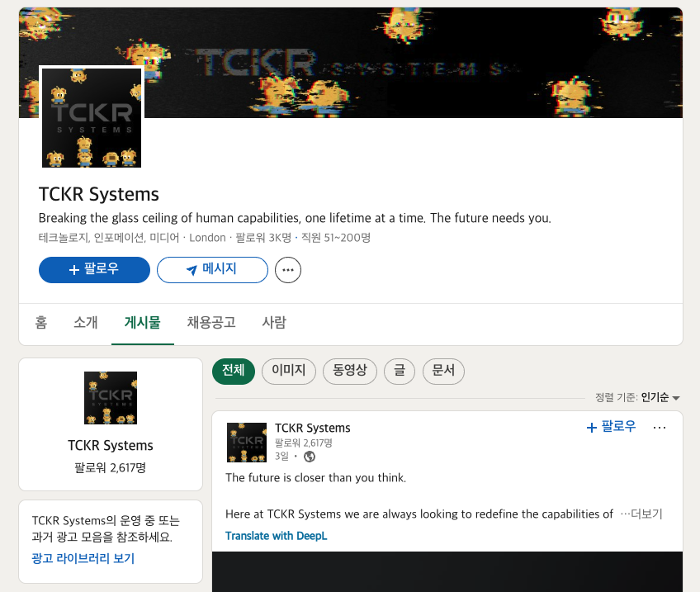This screenshot has width=700, height=592.
Task: Follow TCKR Systems from the post header
Action: (611, 427)
